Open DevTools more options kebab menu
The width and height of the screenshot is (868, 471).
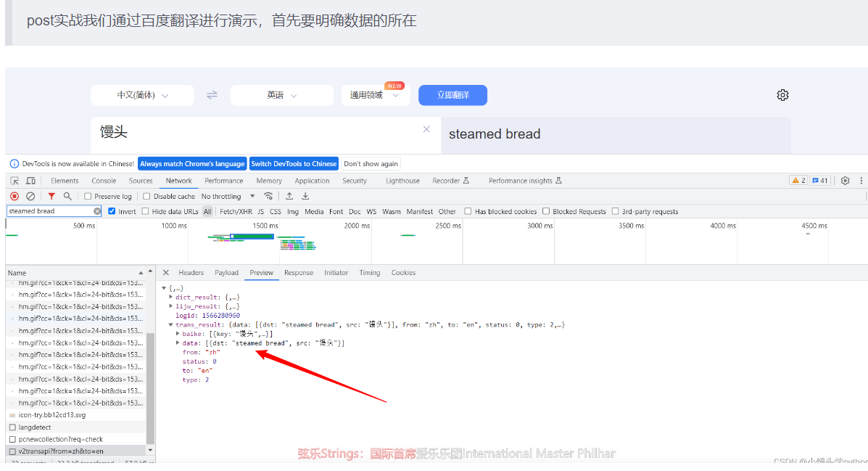pyautogui.click(x=861, y=181)
